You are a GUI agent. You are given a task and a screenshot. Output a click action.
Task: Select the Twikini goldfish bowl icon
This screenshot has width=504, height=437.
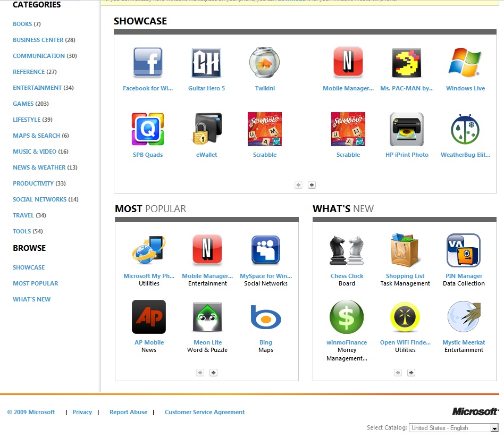(265, 62)
